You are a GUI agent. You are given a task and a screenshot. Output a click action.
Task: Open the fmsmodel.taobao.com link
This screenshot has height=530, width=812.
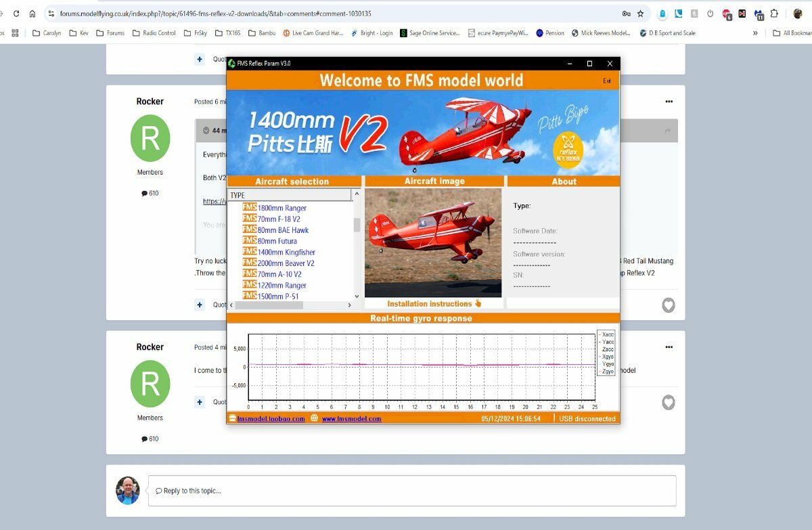[x=271, y=419]
